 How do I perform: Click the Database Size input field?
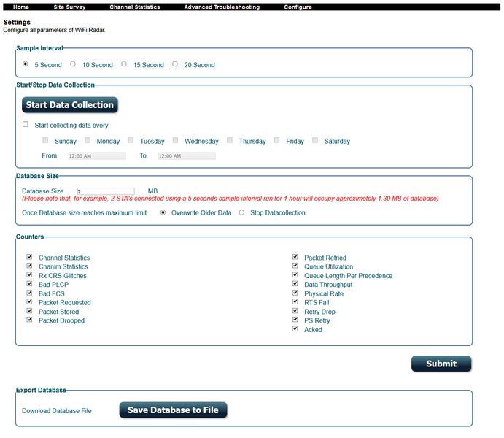[106, 191]
